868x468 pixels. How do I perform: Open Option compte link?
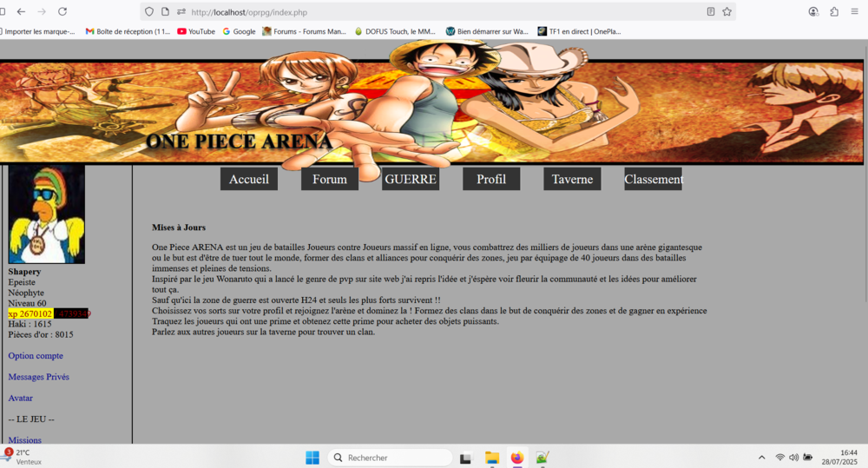pos(36,356)
